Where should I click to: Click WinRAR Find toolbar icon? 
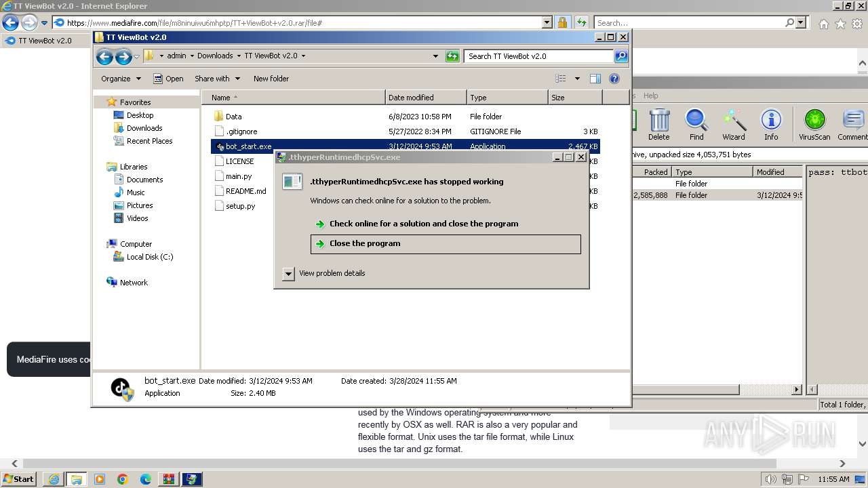pos(696,125)
